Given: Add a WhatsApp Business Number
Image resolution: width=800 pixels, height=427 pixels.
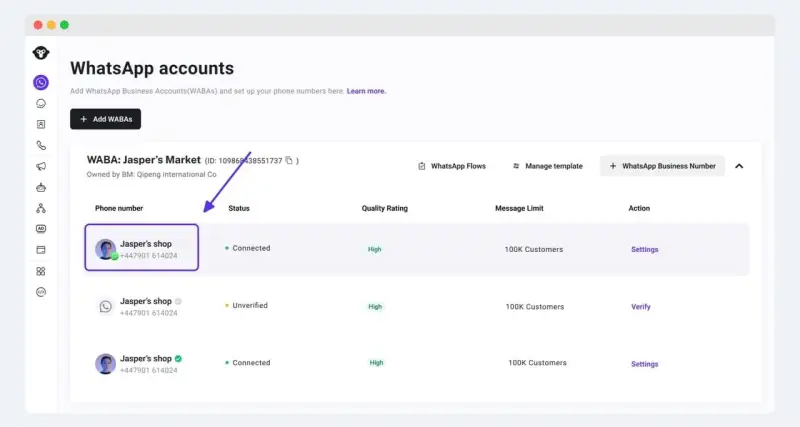Looking at the screenshot, I should pyautogui.click(x=661, y=166).
